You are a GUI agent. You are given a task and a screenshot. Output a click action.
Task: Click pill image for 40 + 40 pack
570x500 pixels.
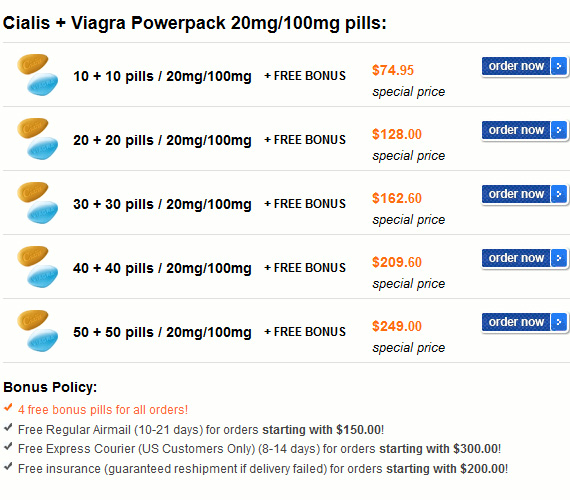click(x=37, y=267)
